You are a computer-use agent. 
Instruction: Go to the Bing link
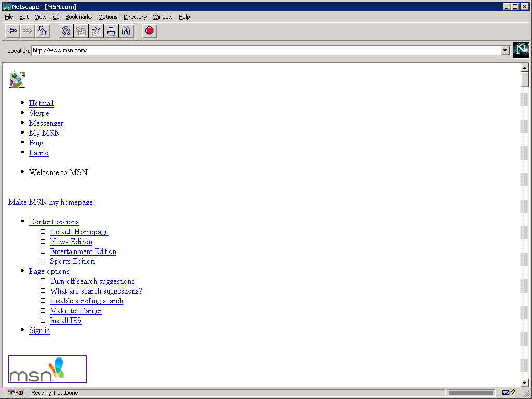pyautogui.click(x=36, y=143)
